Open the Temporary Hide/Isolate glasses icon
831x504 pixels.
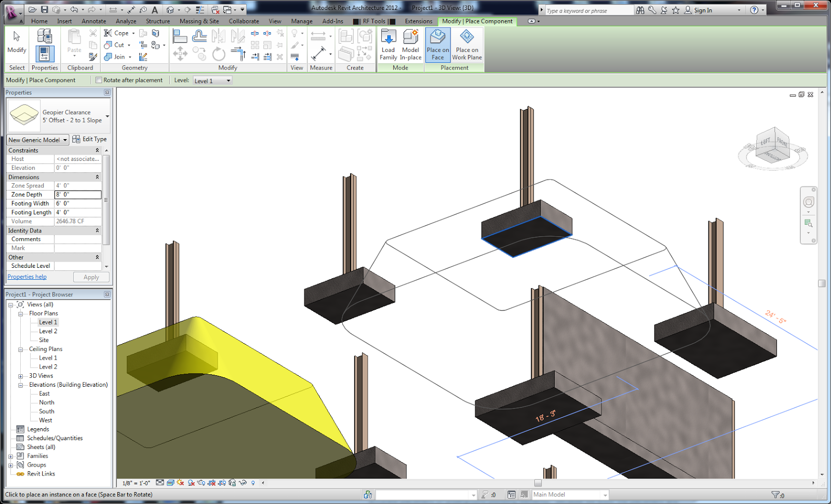pos(242,483)
